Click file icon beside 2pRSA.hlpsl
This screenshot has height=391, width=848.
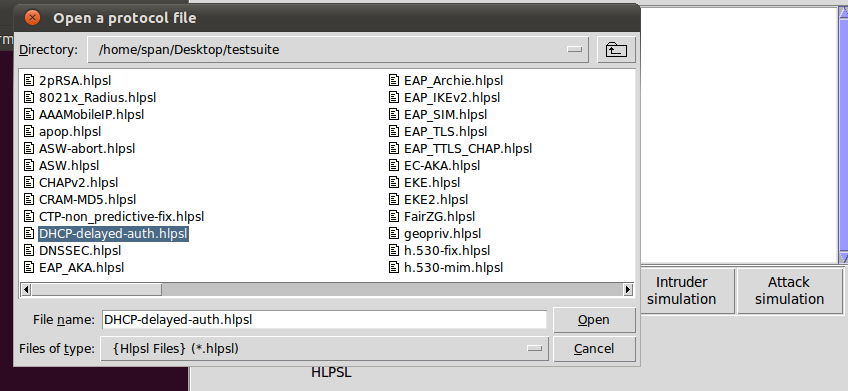coord(29,81)
